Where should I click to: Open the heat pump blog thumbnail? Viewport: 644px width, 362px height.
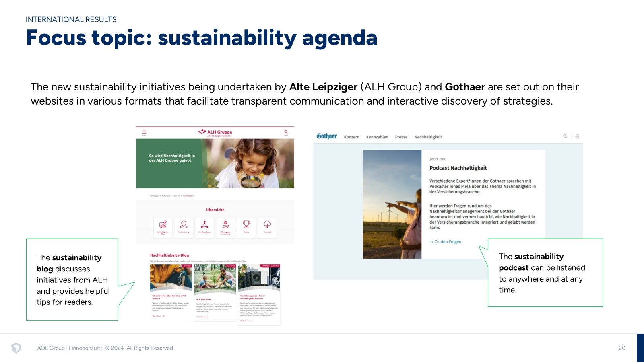tap(259, 278)
